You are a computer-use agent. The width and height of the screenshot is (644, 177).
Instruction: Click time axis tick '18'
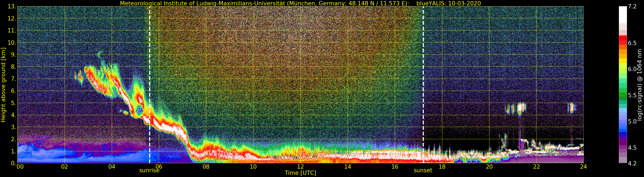442,167
